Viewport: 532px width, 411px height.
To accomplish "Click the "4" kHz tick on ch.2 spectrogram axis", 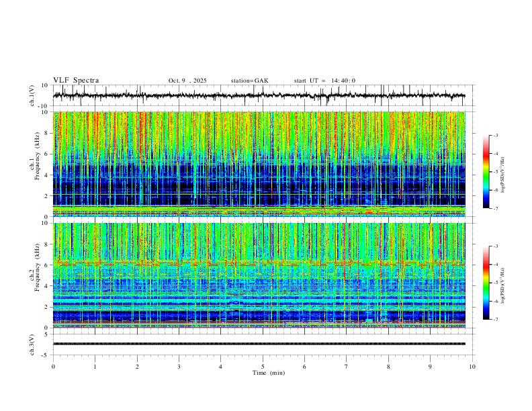I will pos(46,286).
